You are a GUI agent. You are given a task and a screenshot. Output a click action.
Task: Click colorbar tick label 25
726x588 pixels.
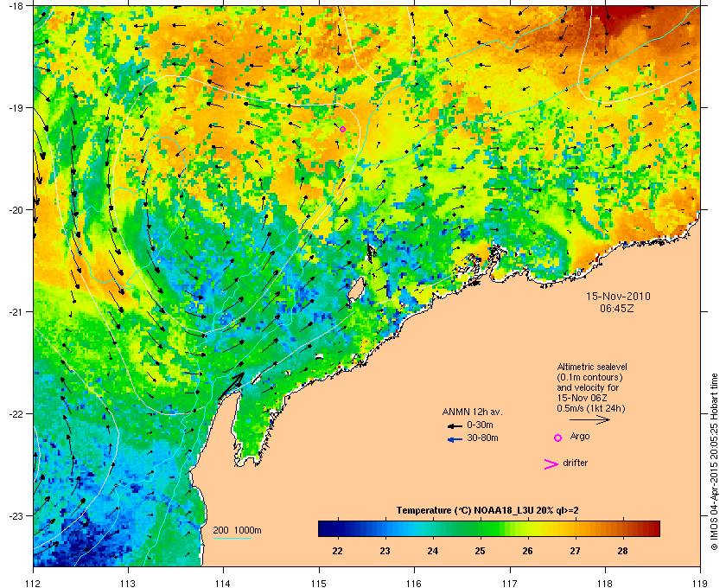pos(481,551)
